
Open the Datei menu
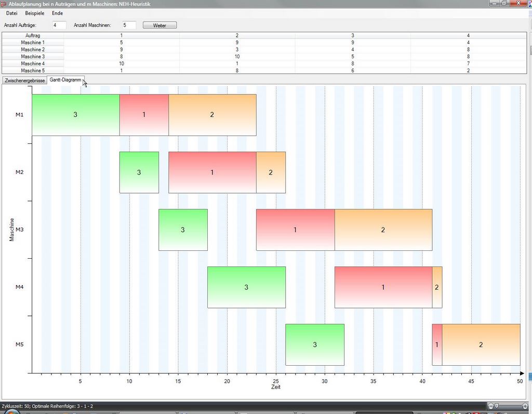(11, 13)
